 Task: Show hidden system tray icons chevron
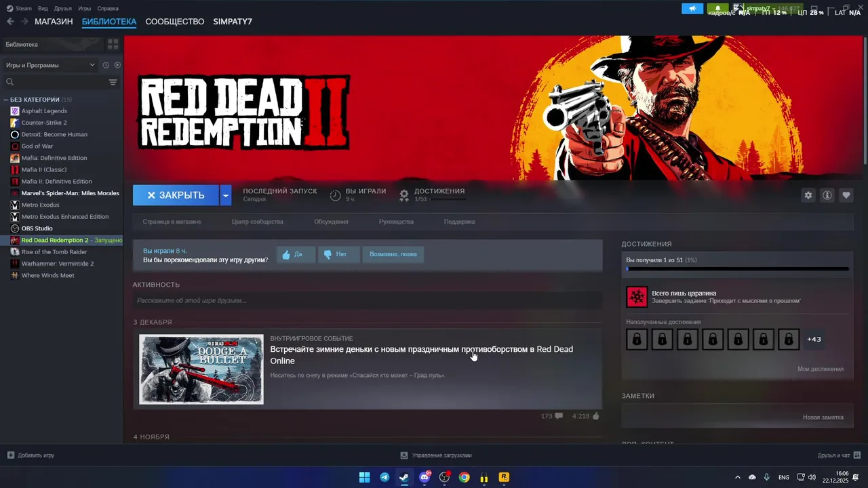point(738,477)
